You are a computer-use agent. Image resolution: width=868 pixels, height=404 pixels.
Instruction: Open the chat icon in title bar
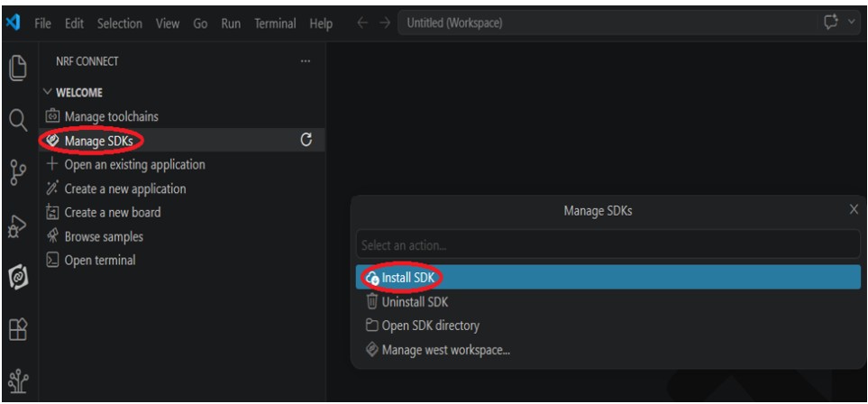click(830, 23)
